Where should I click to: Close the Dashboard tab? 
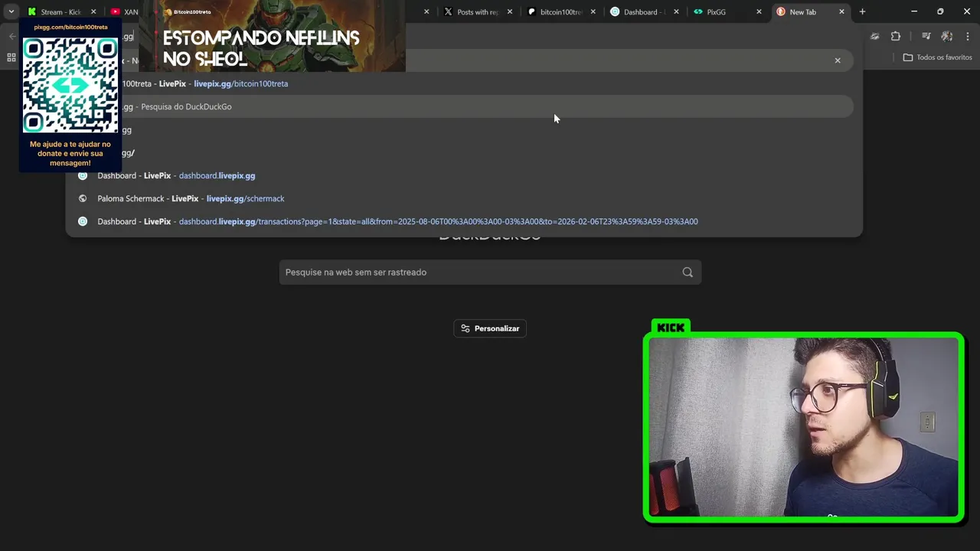(x=676, y=11)
